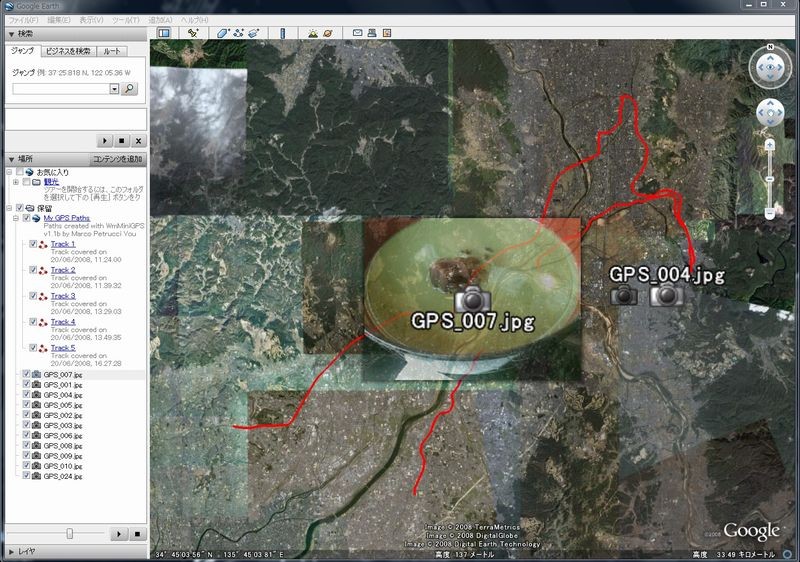Click the tour slider below places list
The image size is (800, 562).
(69, 533)
